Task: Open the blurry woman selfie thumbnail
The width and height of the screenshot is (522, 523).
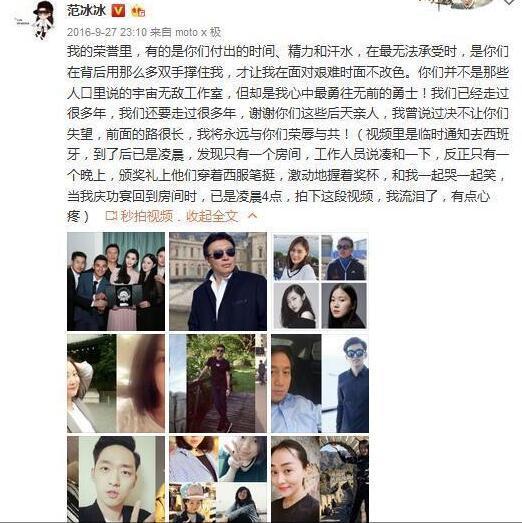Action: 116,384
